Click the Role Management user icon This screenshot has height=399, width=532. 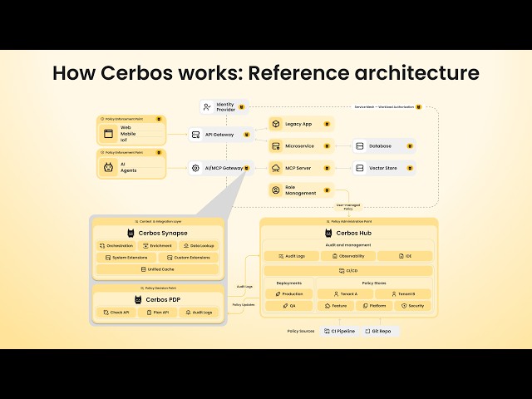coord(276,190)
